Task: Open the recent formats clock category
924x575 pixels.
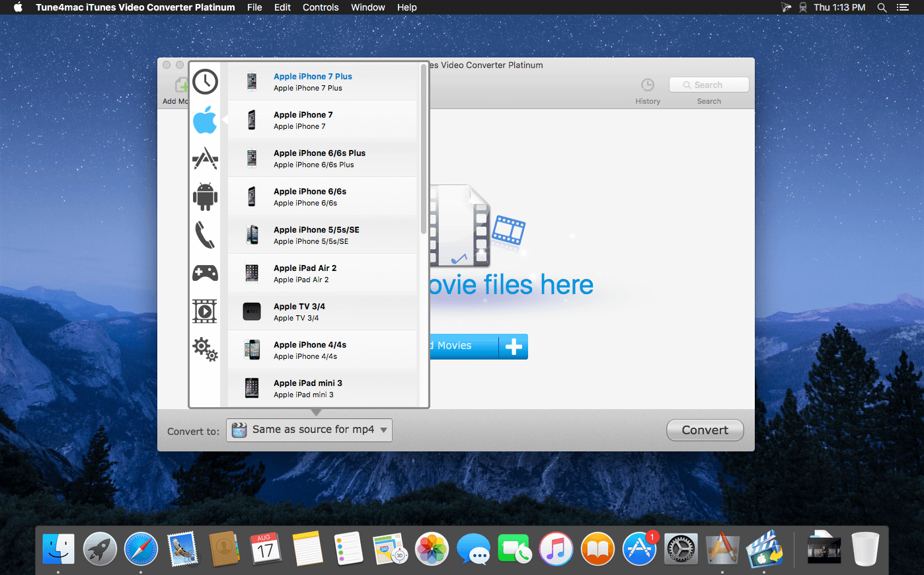Action: tap(206, 81)
